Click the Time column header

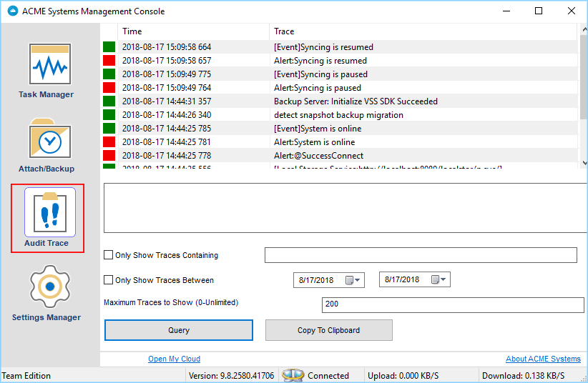(x=194, y=31)
